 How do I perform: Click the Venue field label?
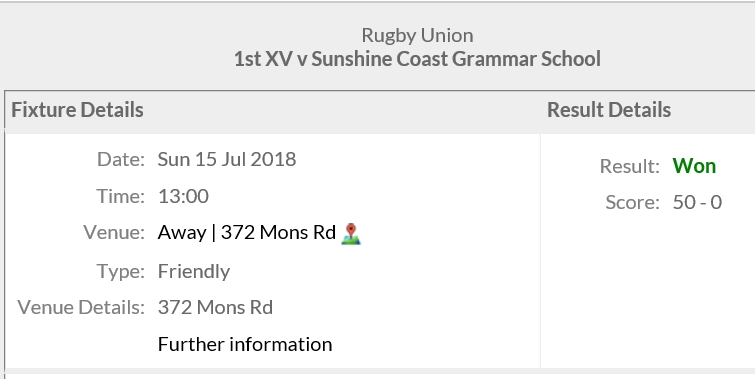[x=114, y=233]
